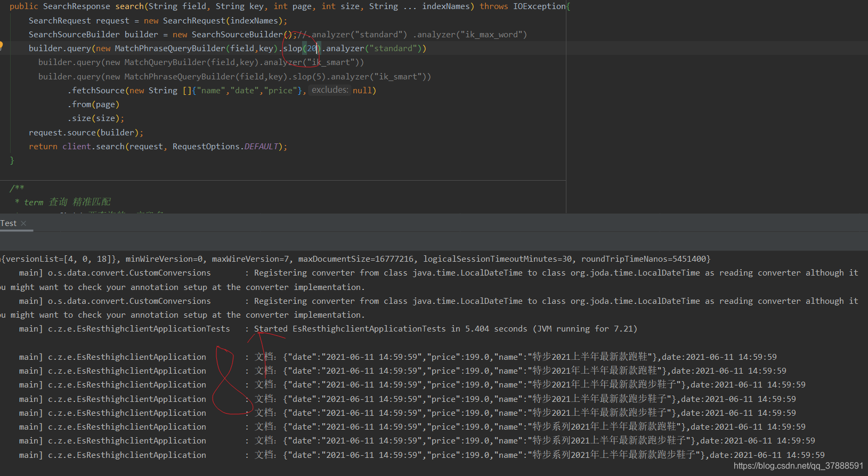
Task: Click the null argument after excludes
Action: [x=362, y=90]
